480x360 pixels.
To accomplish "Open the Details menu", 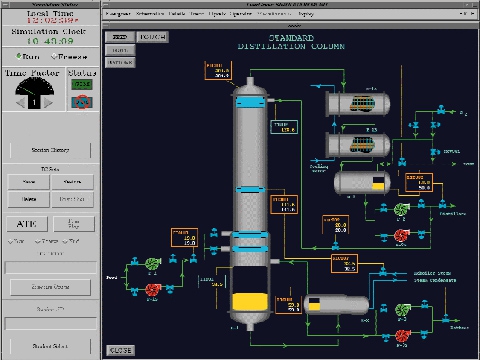I will pos(177,14).
